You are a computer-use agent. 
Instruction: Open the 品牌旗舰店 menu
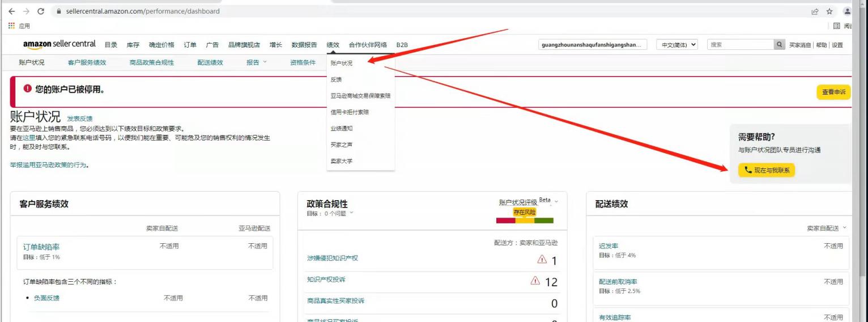click(x=244, y=45)
